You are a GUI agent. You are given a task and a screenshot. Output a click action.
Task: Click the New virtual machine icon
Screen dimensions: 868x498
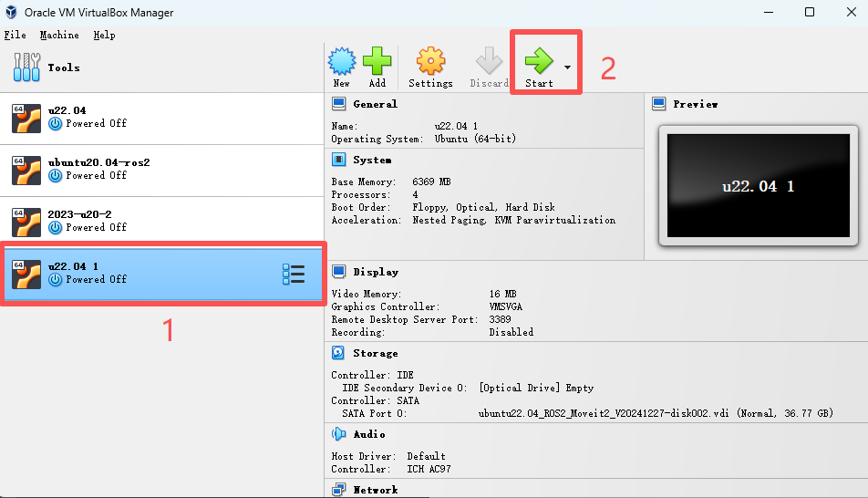341,63
